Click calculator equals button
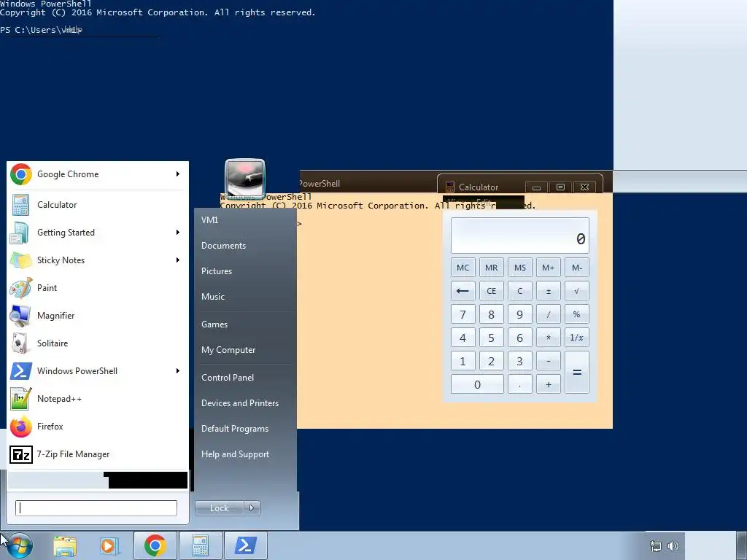The height and width of the screenshot is (560, 747). (x=577, y=373)
